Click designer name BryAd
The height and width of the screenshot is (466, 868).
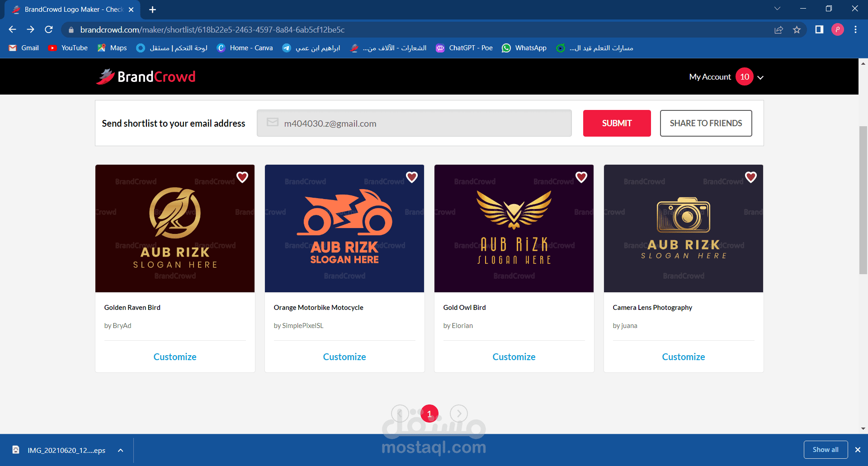[x=122, y=326]
